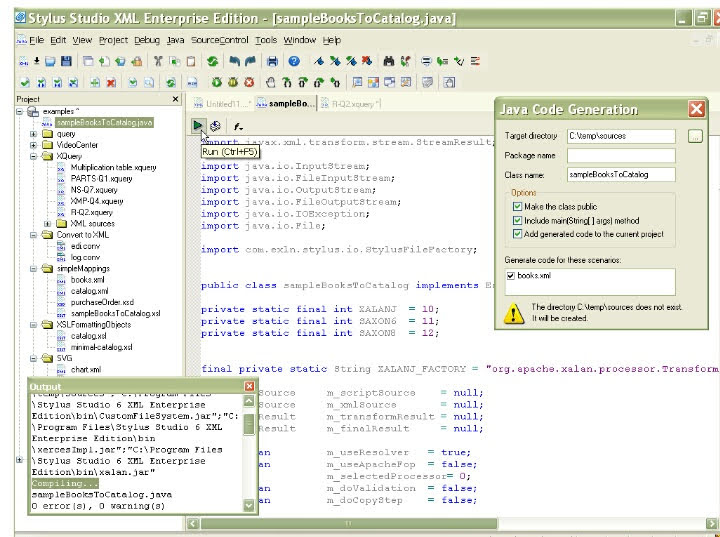Viewport: 720px width, 537px height.
Task: Click the Print icon in the toolbar
Action: (272, 61)
